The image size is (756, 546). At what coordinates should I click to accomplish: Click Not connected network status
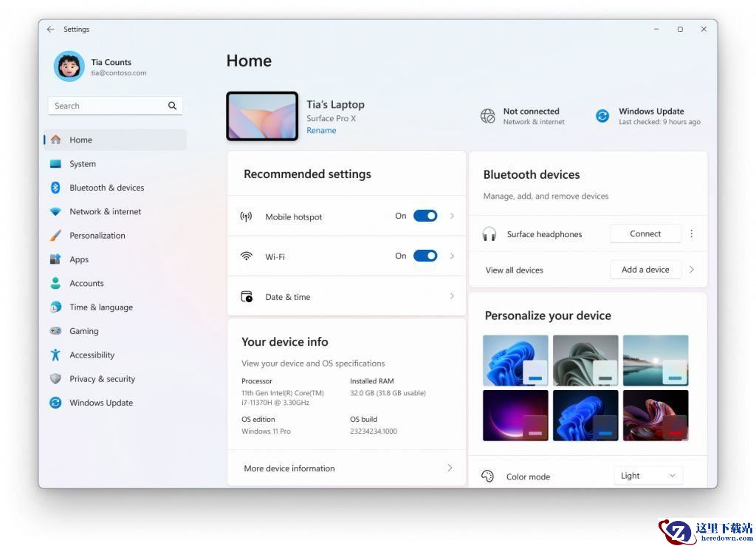523,116
